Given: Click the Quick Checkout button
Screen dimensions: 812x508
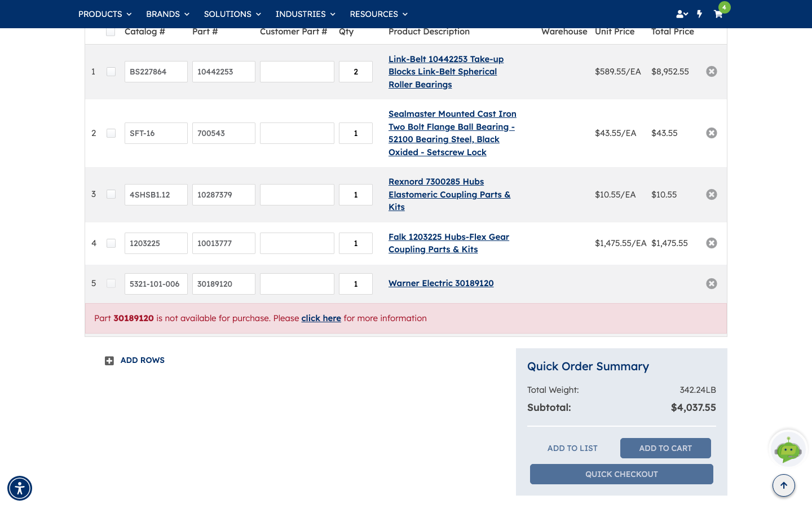Looking at the screenshot, I should [621, 474].
